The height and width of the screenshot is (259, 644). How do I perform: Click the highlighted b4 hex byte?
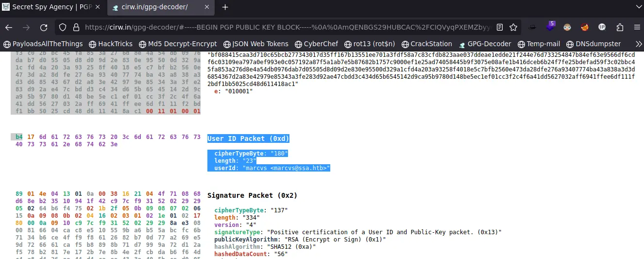click(19, 137)
